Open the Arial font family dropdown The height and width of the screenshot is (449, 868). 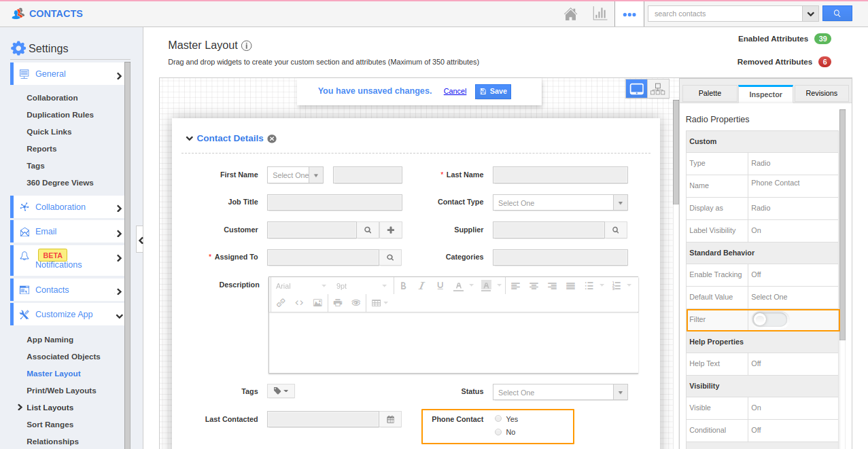pos(301,286)
